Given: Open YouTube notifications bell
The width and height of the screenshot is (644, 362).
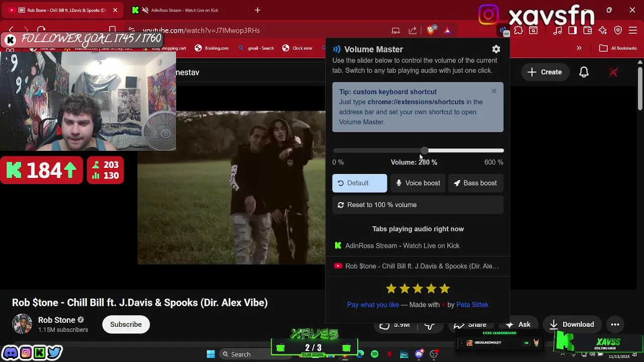Looking at the screenshot, I should tap(584, 72).
